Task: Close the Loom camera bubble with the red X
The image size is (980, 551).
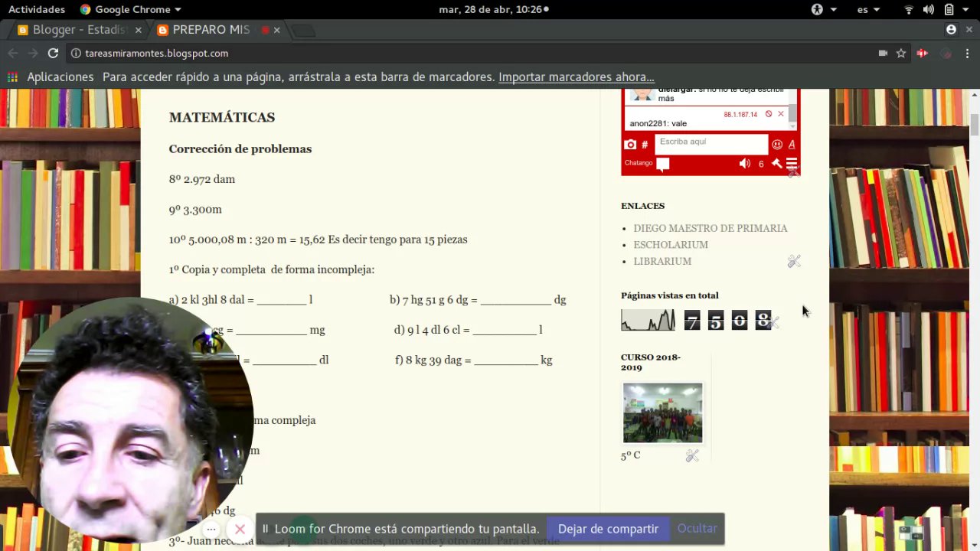Action: [x=240, y=530]
